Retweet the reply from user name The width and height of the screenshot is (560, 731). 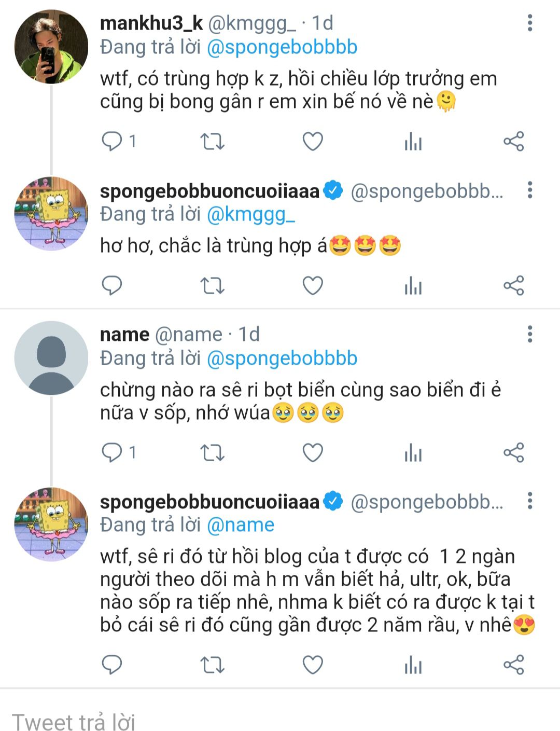[x=212, y=452]
